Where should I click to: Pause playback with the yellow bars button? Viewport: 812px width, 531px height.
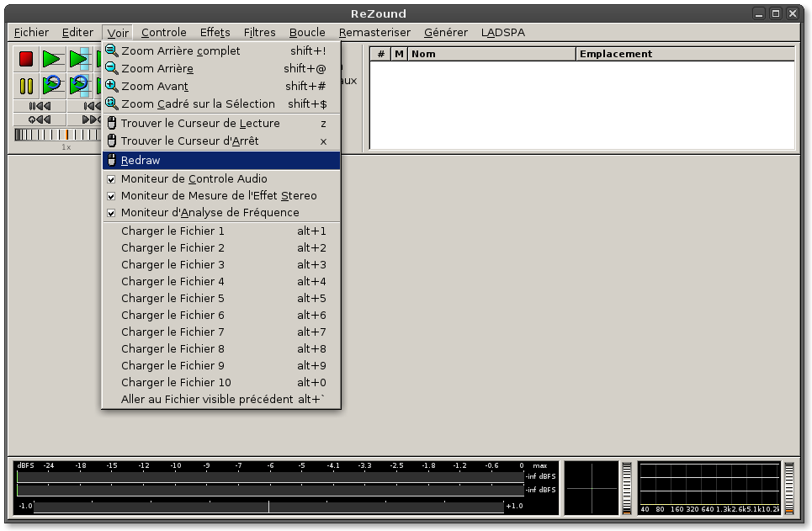pos(26,86)
